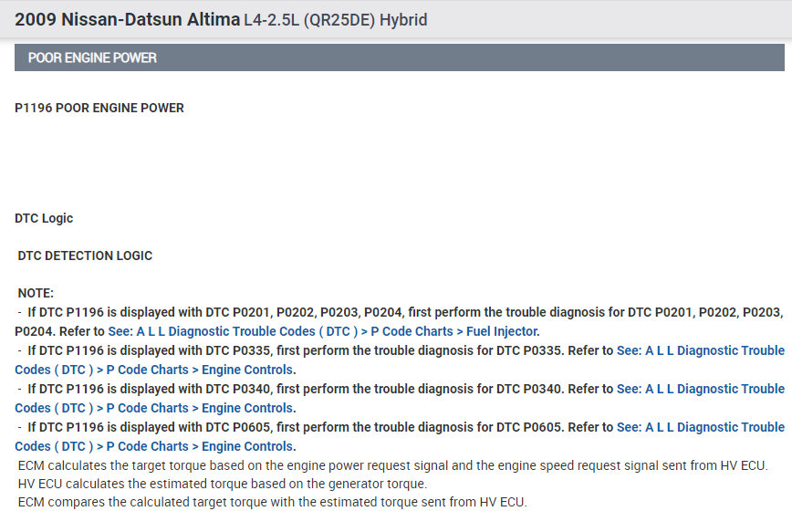This screenshot has width=792, height=532.
Task: Click the DTC DETECTION LOGIC subheading
Action: pos(85,256)
